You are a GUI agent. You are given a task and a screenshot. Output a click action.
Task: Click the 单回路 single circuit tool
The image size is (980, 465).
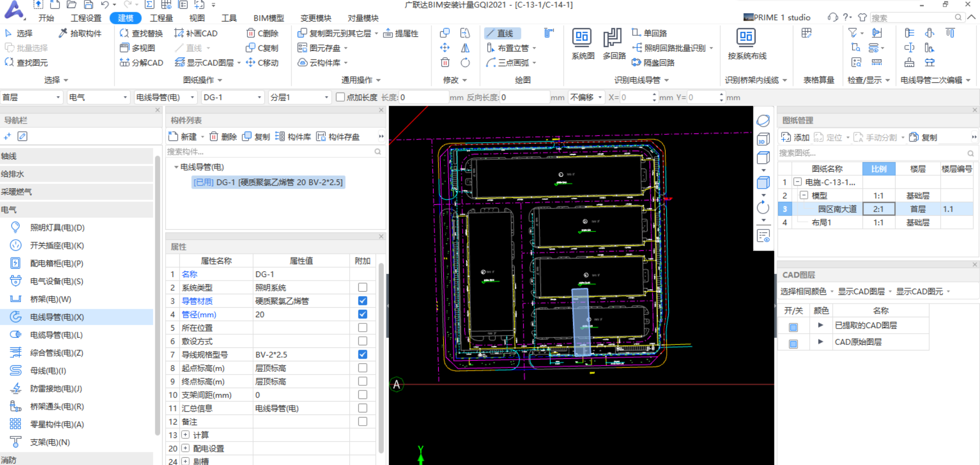(x=649, y=33)
